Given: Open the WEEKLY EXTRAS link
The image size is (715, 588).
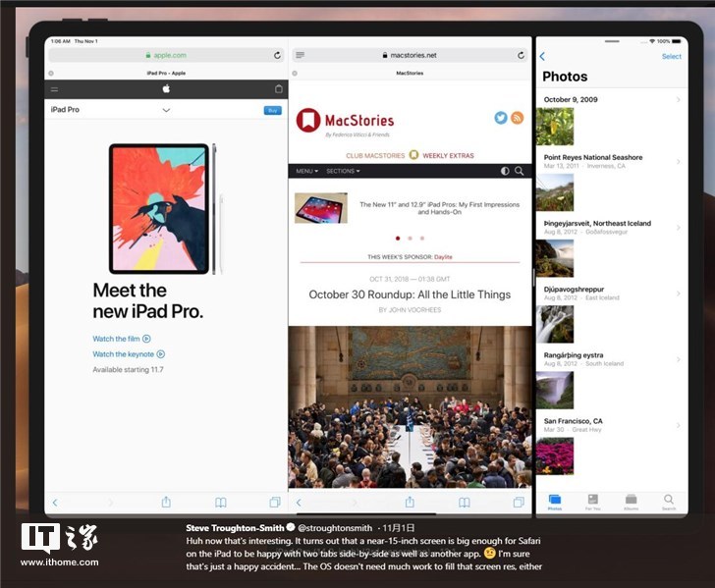Looking at the screenshot, I should point(448,155).
